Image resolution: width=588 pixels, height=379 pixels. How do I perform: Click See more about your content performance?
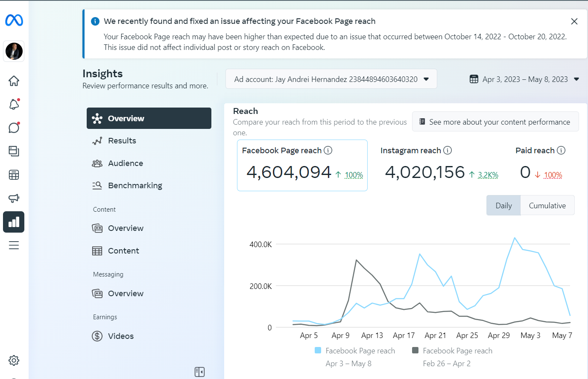tap(495, 122)
